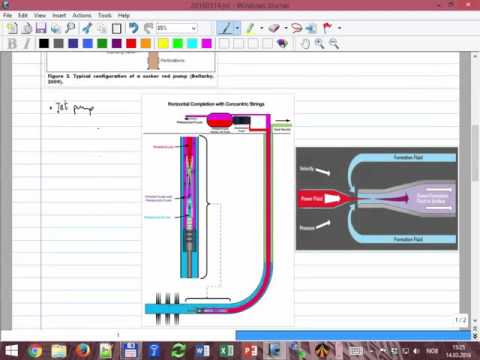
Task: Open Word from the taskbar
Action: click(x=202, y=351)
